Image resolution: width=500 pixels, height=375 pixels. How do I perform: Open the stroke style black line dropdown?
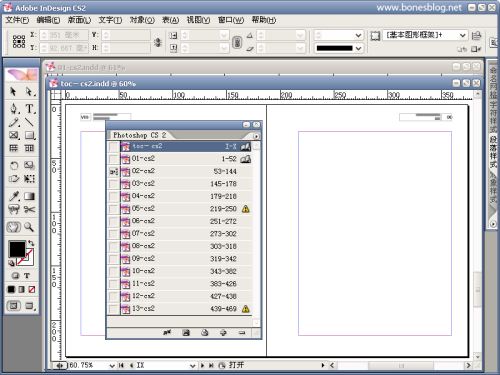pyautogui.click(x=358, y=48)
